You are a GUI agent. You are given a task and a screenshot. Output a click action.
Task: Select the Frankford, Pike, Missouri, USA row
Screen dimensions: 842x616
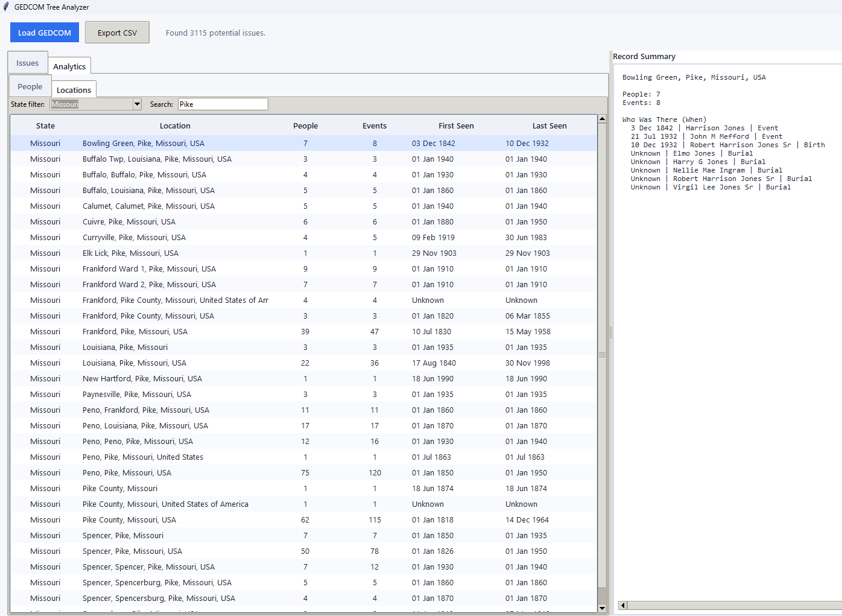pyautogui.click(x=135, y=332)
